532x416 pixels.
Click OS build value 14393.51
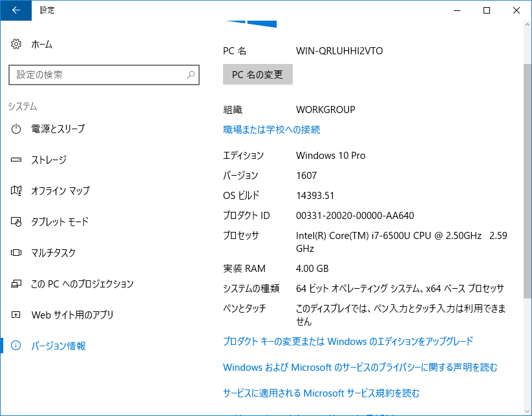(x=315, y=195)
